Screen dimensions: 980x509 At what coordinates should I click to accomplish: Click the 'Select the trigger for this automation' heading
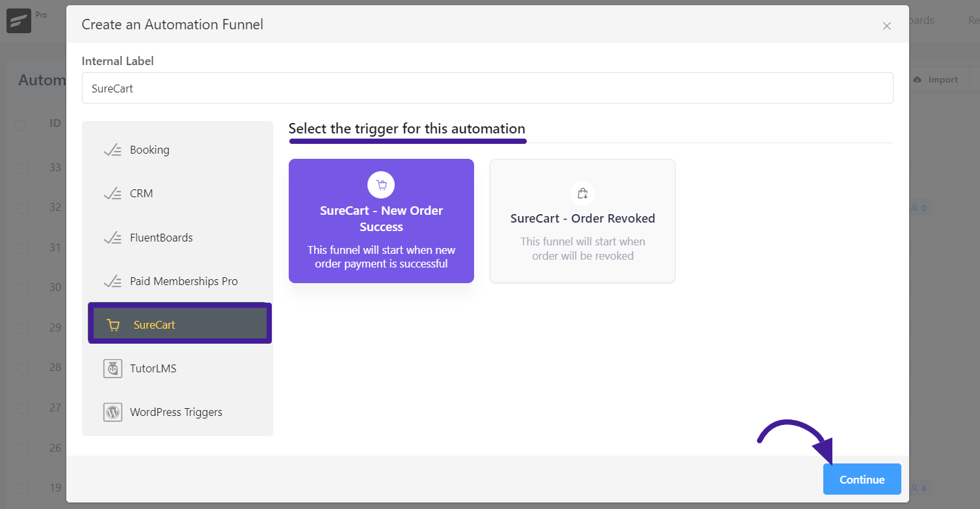coord(407,128)
